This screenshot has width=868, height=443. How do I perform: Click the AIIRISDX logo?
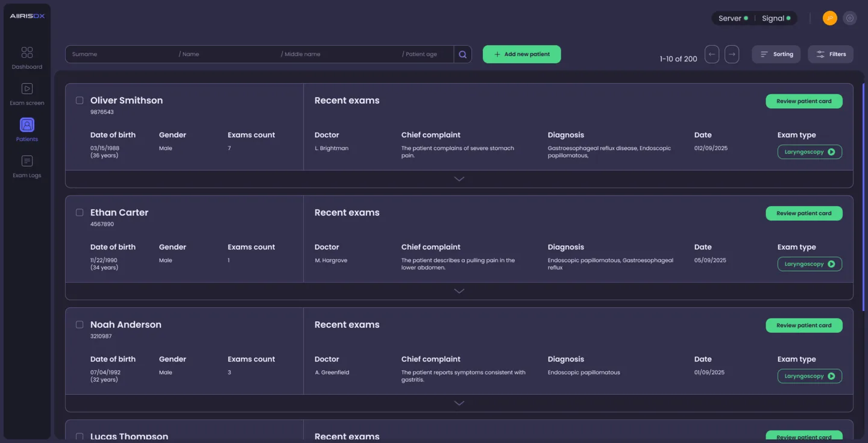tap(27, 16)
